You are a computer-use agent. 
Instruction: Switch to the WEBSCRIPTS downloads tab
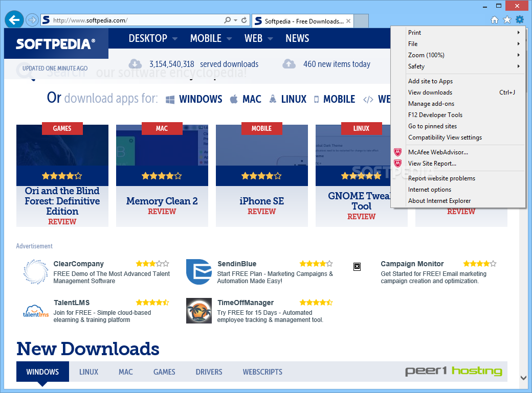(262, 372)
